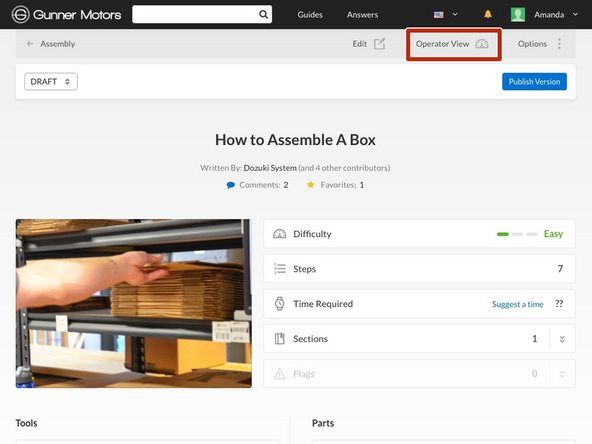This screenshot has height=444, width=592.
Task: Click the Suggest a time link
Action: pos(518,304)
